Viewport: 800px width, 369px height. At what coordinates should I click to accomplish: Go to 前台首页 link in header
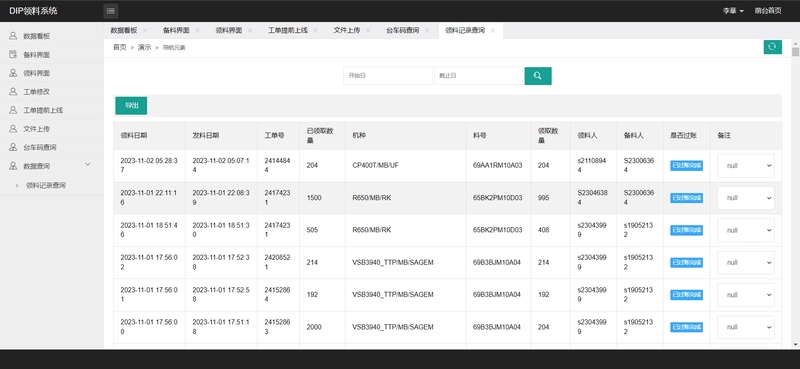768,11
